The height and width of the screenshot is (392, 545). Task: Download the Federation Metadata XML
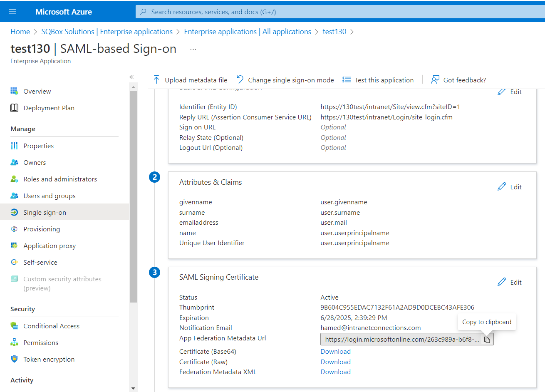[x=335, y=372]
